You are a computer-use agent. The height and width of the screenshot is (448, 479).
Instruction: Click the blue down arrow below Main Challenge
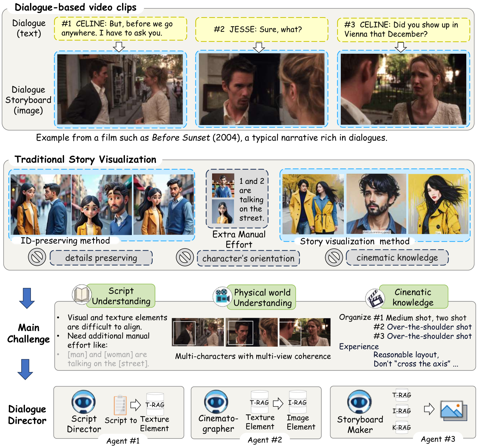point(25,369)
